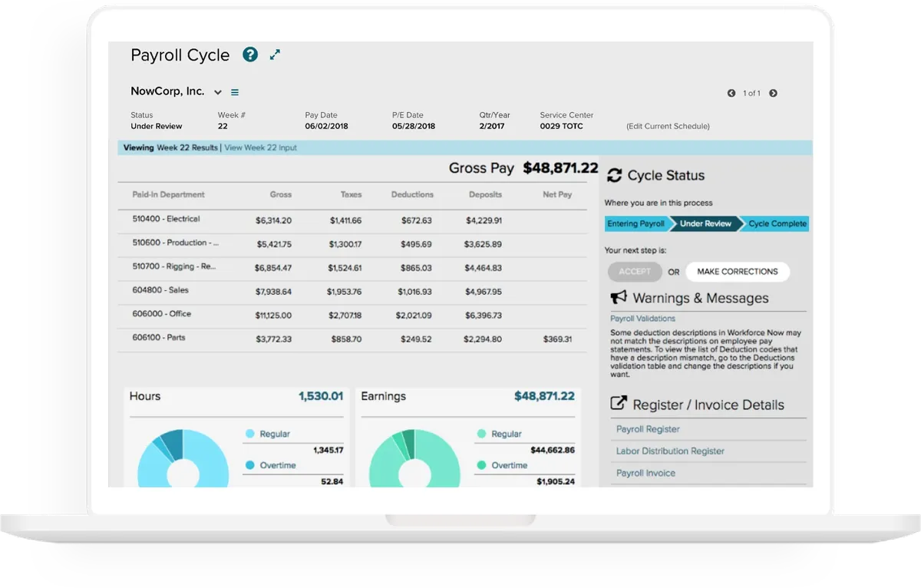
Task: Open the Labor Distribution Register link
Action: point(670,451)
